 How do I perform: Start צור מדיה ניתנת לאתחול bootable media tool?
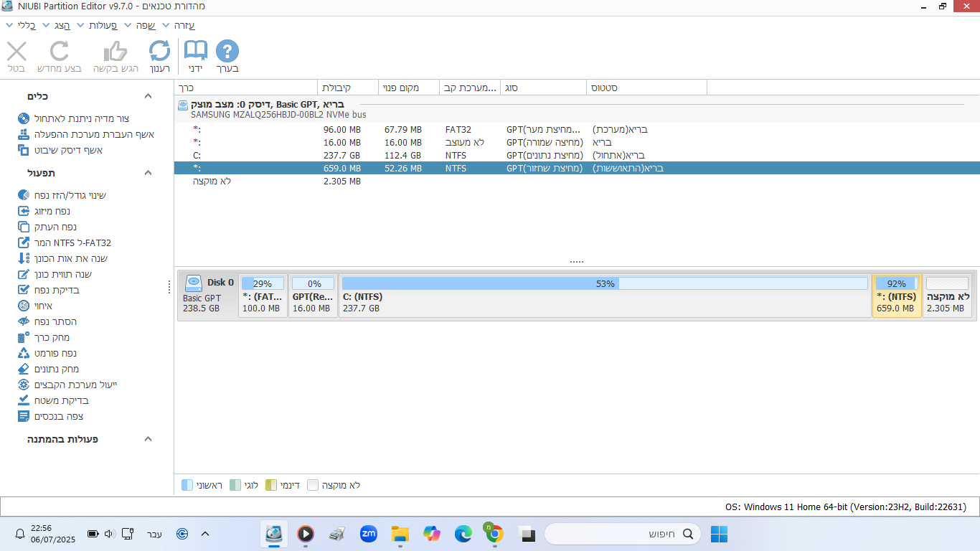tap(73, 118)
